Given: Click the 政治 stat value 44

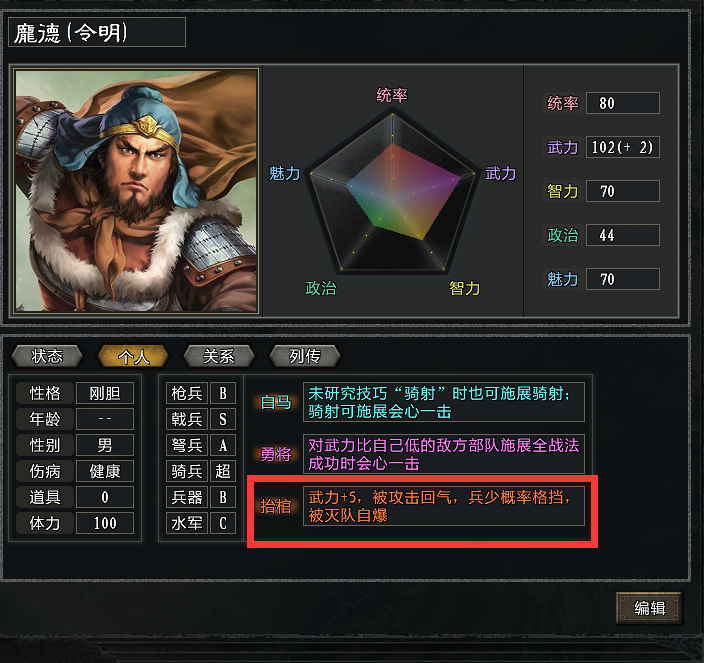Looking at the screenshot, I should [623, 235].
